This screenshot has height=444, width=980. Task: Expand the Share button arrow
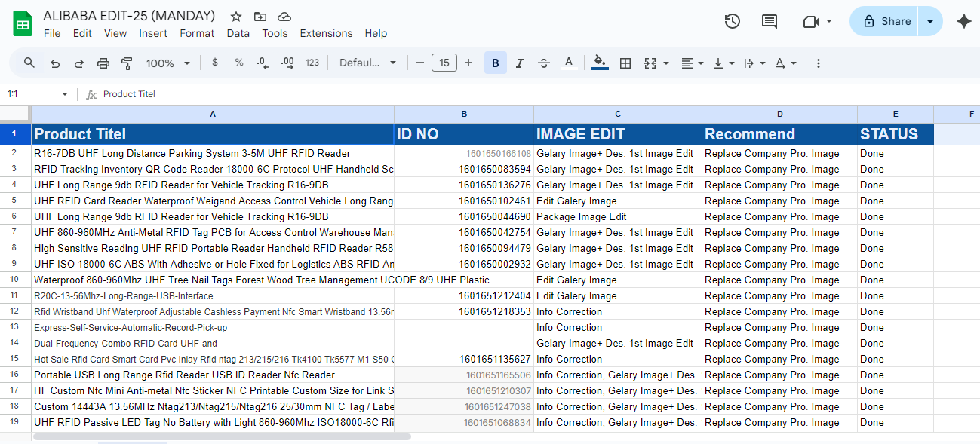pos(930,21)
